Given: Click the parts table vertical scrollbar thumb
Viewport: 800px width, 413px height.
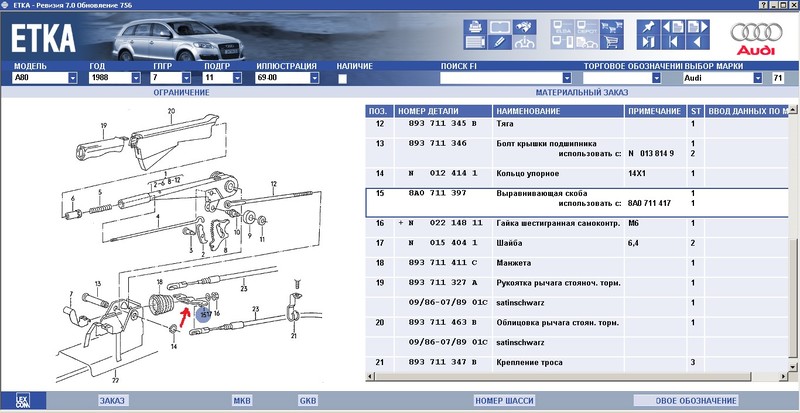Looking at the screenshot, I should click(792, 300).
